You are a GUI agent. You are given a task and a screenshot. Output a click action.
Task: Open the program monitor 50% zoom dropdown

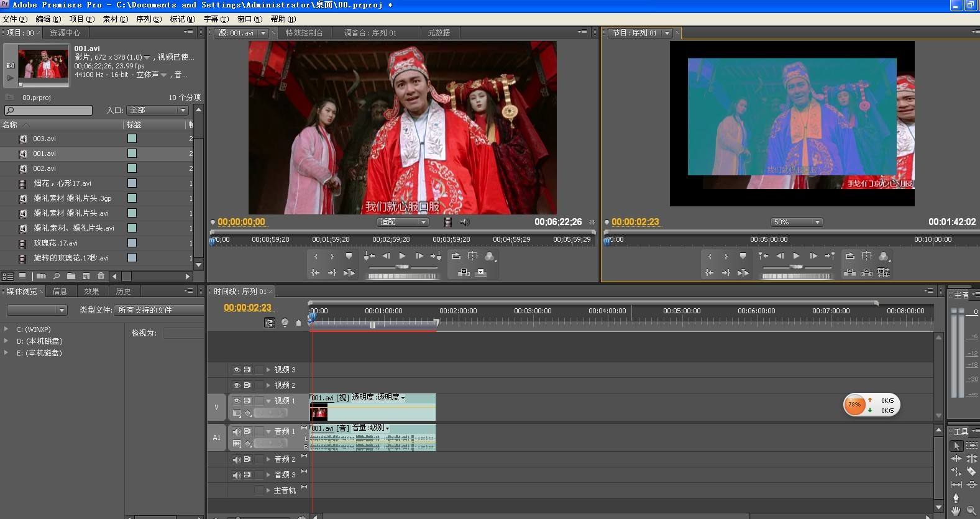point(797,222)
